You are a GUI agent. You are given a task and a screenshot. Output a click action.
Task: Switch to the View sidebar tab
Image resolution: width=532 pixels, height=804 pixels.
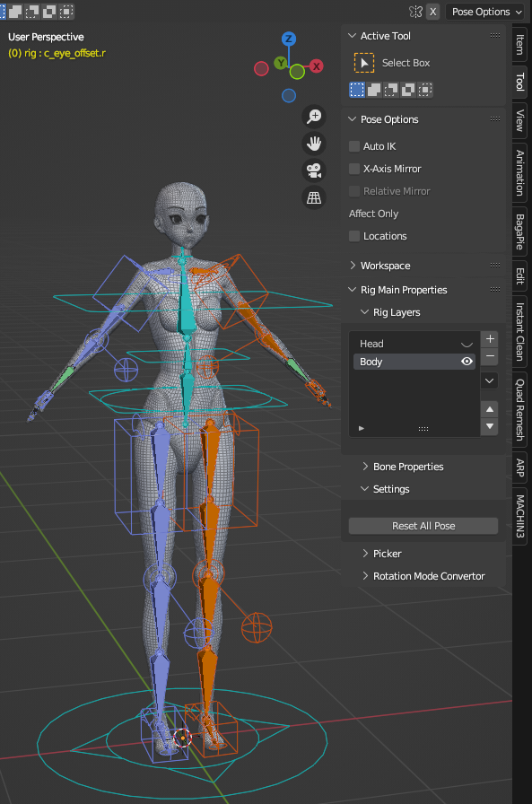tap(519, 120)
